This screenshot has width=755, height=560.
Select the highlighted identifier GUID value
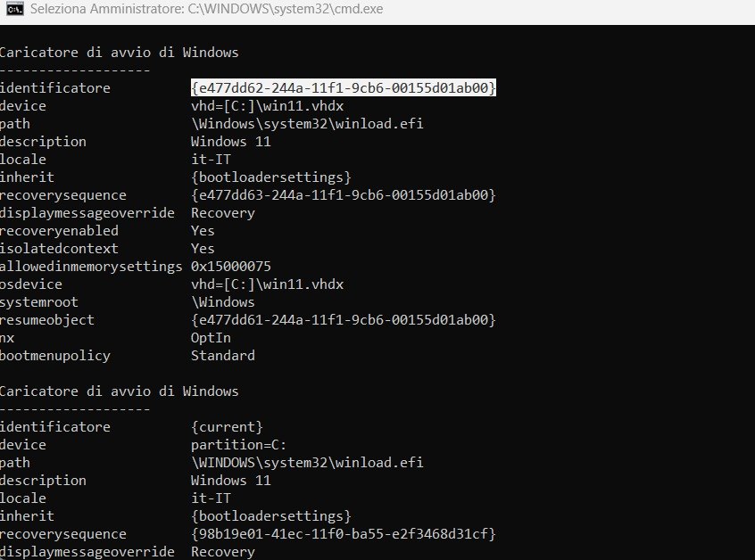[x=344, y=87]
